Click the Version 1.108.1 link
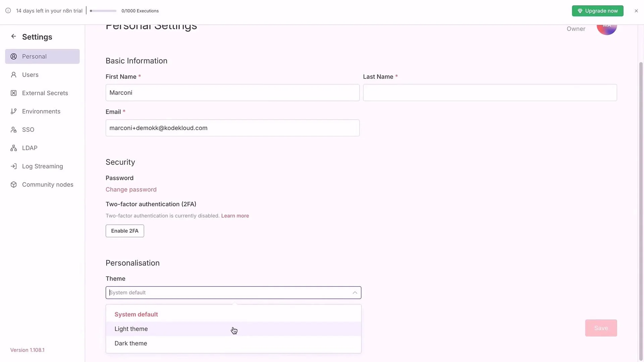 tap(27, 350)
